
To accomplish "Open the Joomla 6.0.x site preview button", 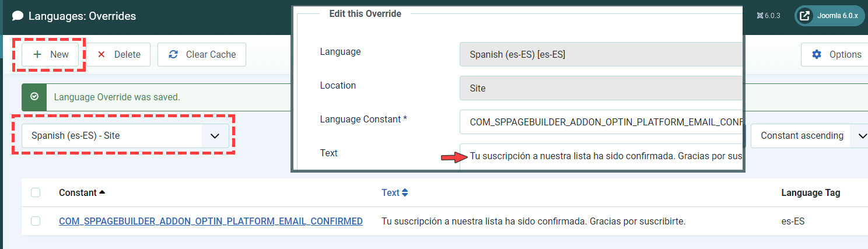I will click(x=829, y=16).
